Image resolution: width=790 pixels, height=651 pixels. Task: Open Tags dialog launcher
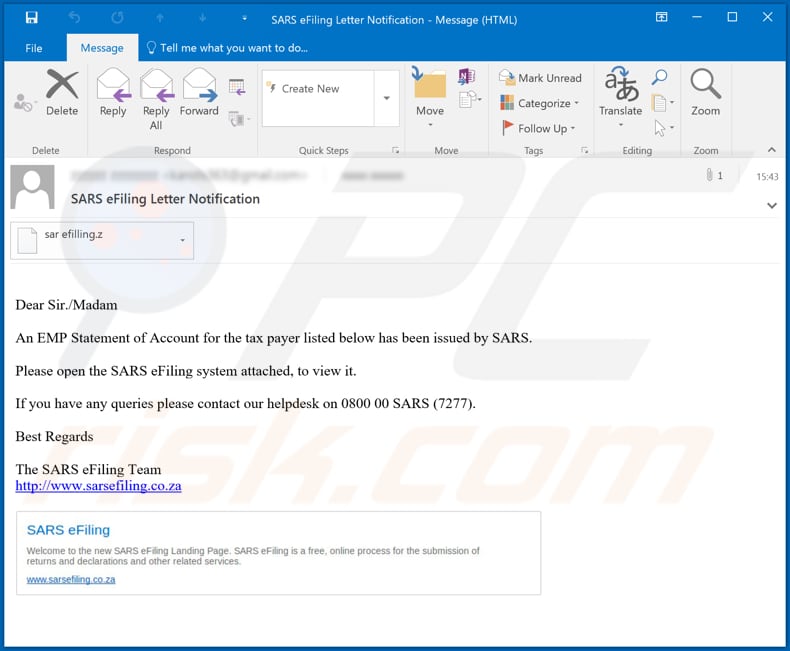tap(584, 150)
